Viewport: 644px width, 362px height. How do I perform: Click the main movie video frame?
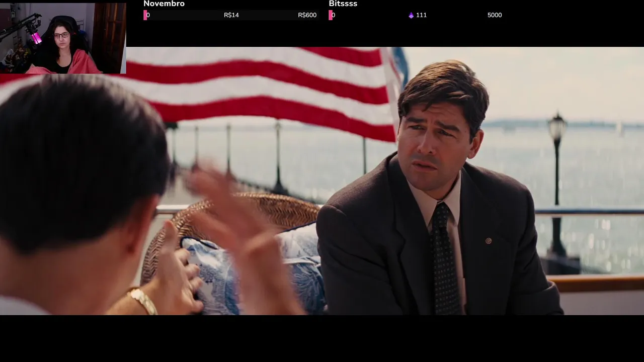pos(322,181)
